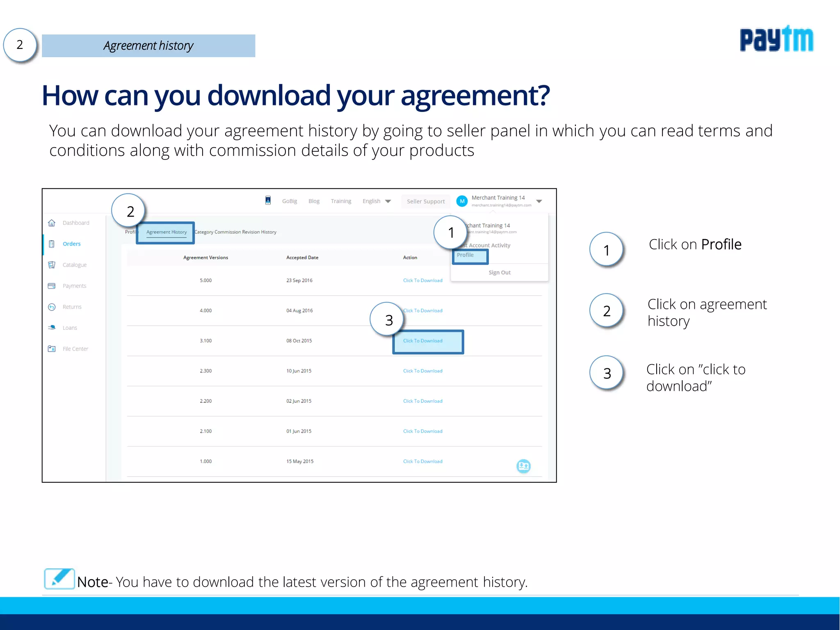Click the Merchant Training 14 name in header
The image size is (840, 630).
(498, 198)
